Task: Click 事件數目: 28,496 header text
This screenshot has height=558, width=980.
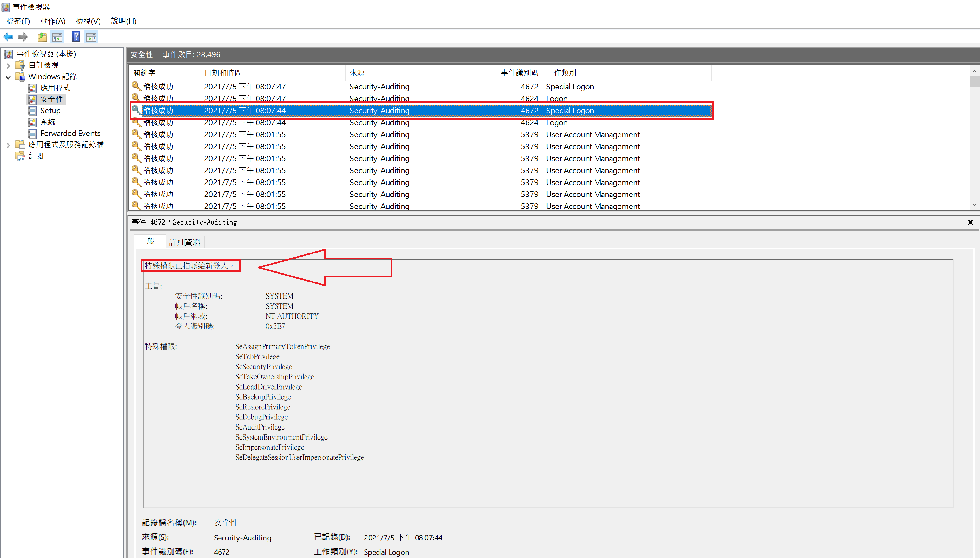Action: click(191, 54)
